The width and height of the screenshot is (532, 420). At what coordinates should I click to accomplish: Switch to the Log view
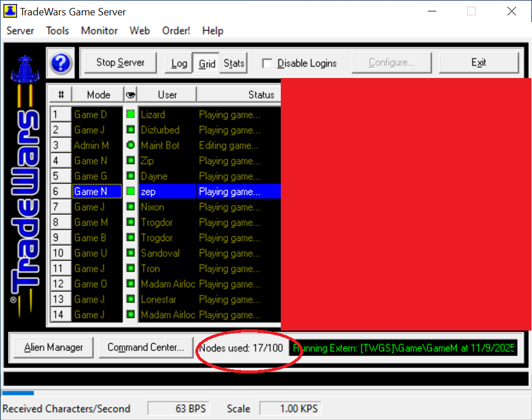[179, 63]
